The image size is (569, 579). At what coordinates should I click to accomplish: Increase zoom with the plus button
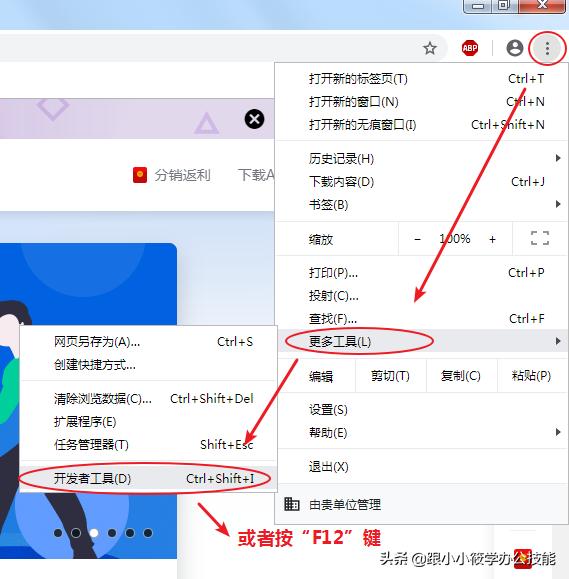coord(492,239)
